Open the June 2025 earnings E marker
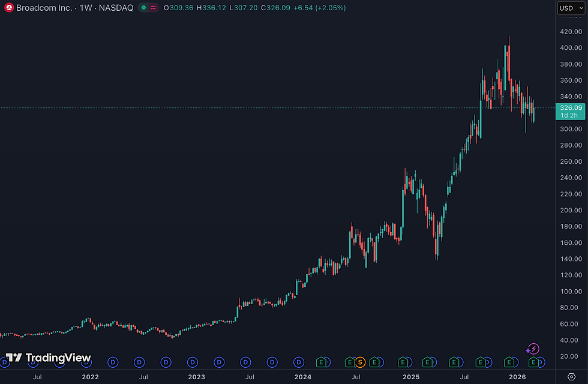The width and height of the screenshot is (588, 384). (x=454, y=362)
